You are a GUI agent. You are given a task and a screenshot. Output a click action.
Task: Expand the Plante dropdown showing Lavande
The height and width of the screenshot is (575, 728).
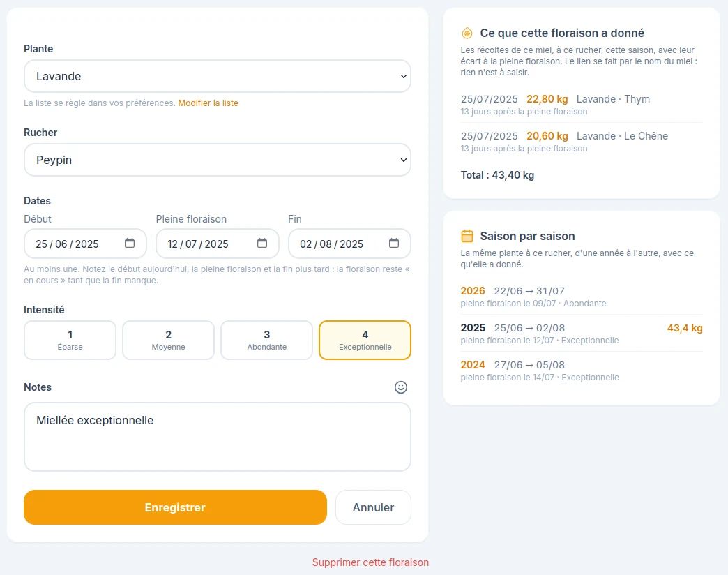(218, 76)
